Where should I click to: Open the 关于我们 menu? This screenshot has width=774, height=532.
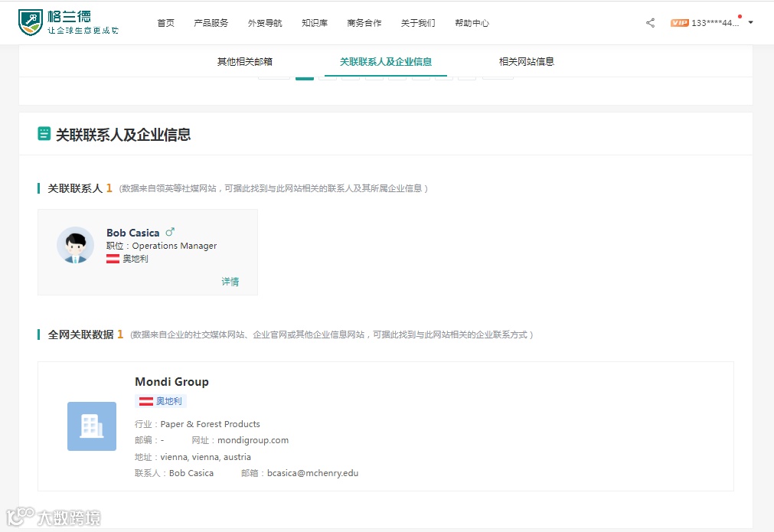pyautogui.click(x=417, y=23)
